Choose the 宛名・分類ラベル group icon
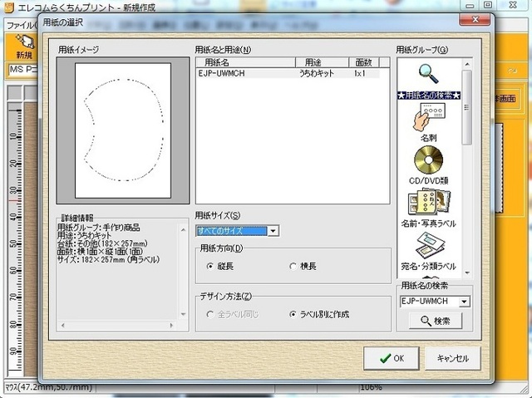 (x=429, y=246)
